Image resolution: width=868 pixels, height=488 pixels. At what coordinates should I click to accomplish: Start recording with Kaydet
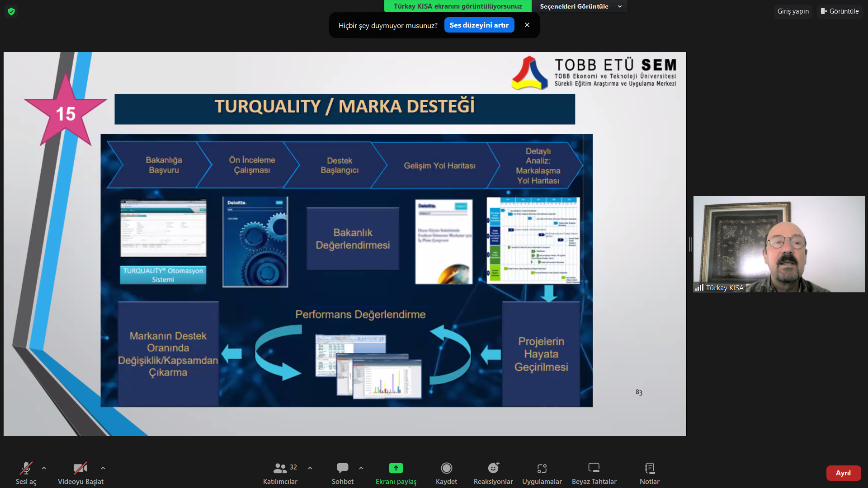coord(446,473)
